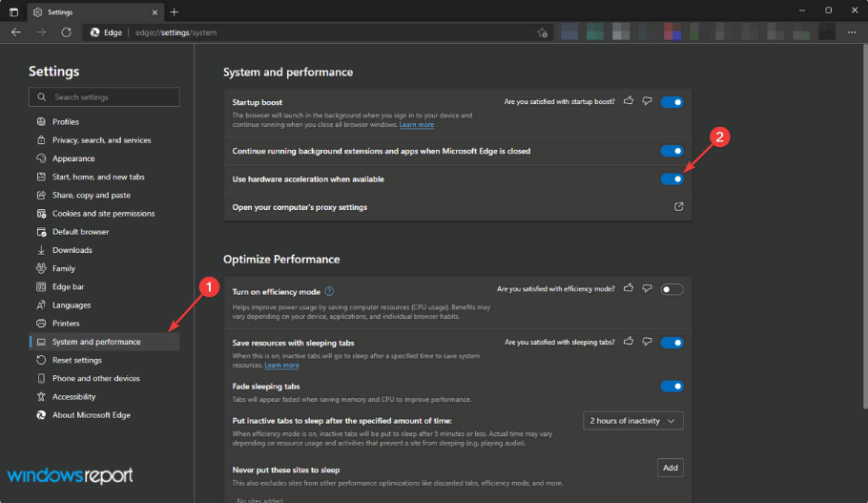This screenshot has height=503, width=868.
Task: Open Share, copy and paste
Action: [104, 195]
